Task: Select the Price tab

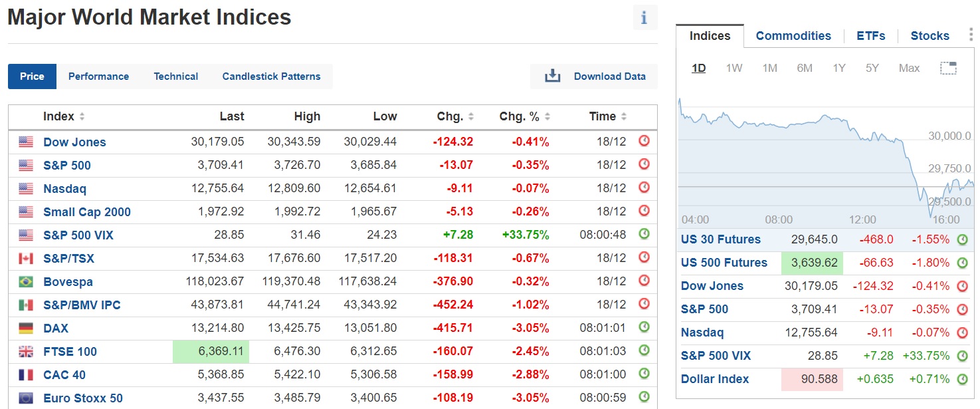Action: [32, 76]
